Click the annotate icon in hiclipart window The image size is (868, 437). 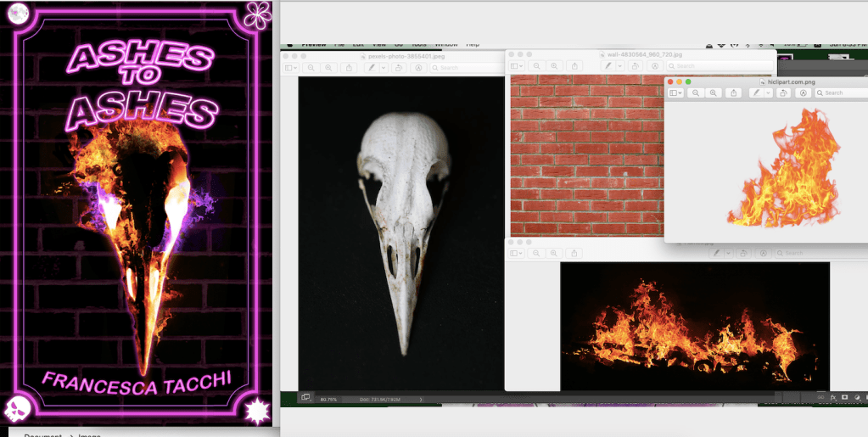click(802, 92)
